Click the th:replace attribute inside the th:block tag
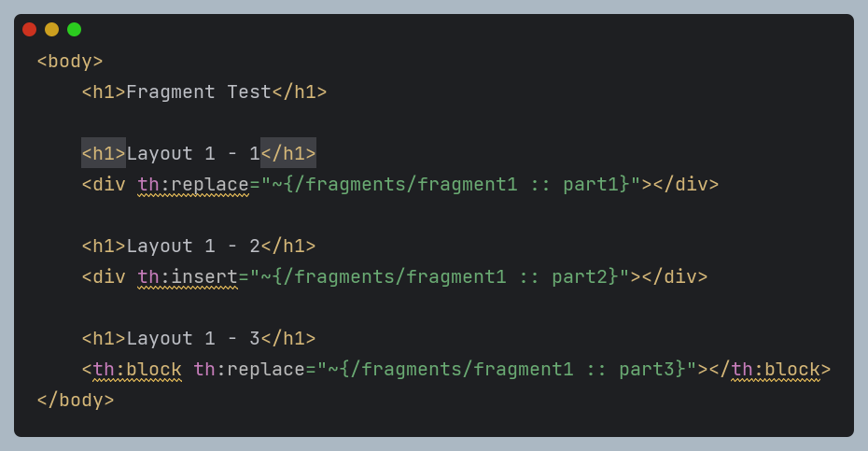 pyautogui.click(x=249, y=370)
